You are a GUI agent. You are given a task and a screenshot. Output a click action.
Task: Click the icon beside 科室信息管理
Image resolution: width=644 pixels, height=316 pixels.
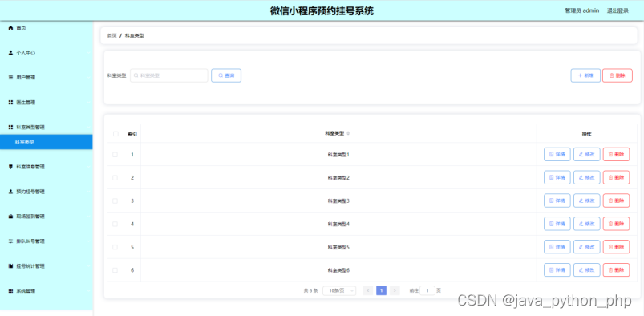point(10,167)
